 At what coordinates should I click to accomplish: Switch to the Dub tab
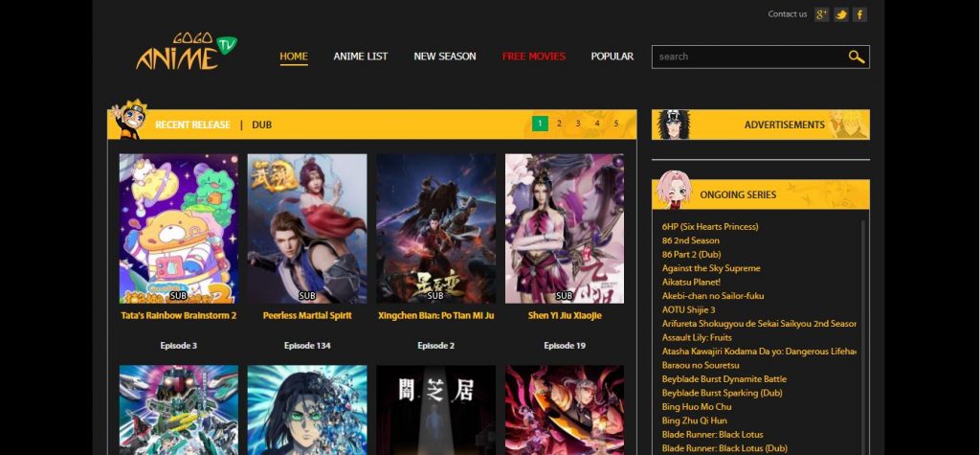(262, 125)
